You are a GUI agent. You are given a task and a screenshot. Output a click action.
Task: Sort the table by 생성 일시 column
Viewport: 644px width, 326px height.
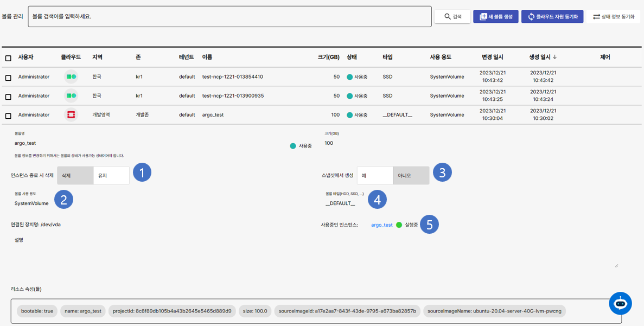(x=543, y=57)
